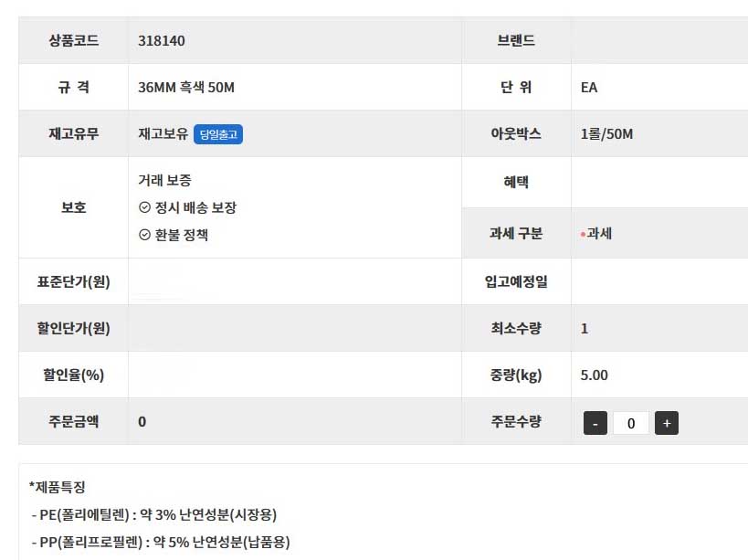Viewport: 748px width, 560px height.
Task: Click the unit value EA
Action: pyautogui.click(x=589, y=88)
